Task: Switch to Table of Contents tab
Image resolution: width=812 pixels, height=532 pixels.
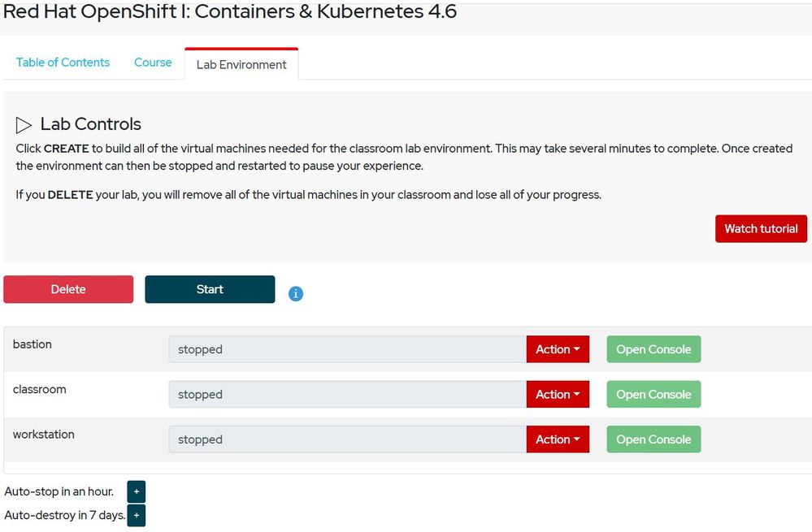Action: (x=63, y=63)
